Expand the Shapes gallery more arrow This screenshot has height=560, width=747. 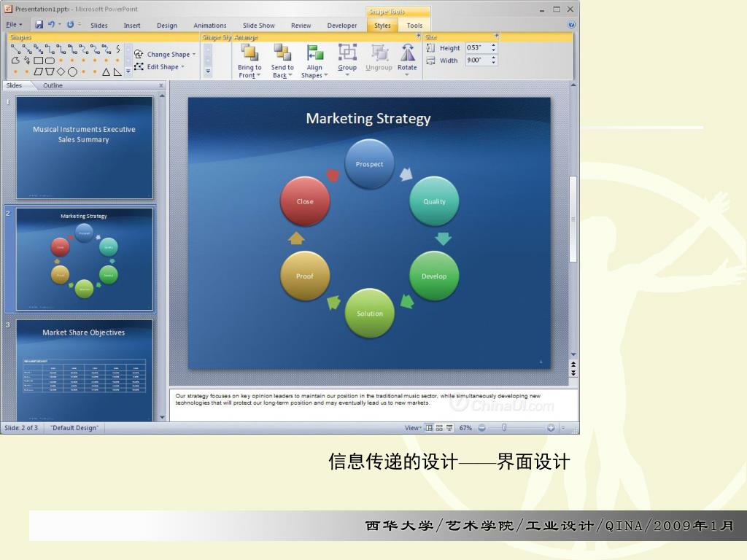tap(128, 71)
